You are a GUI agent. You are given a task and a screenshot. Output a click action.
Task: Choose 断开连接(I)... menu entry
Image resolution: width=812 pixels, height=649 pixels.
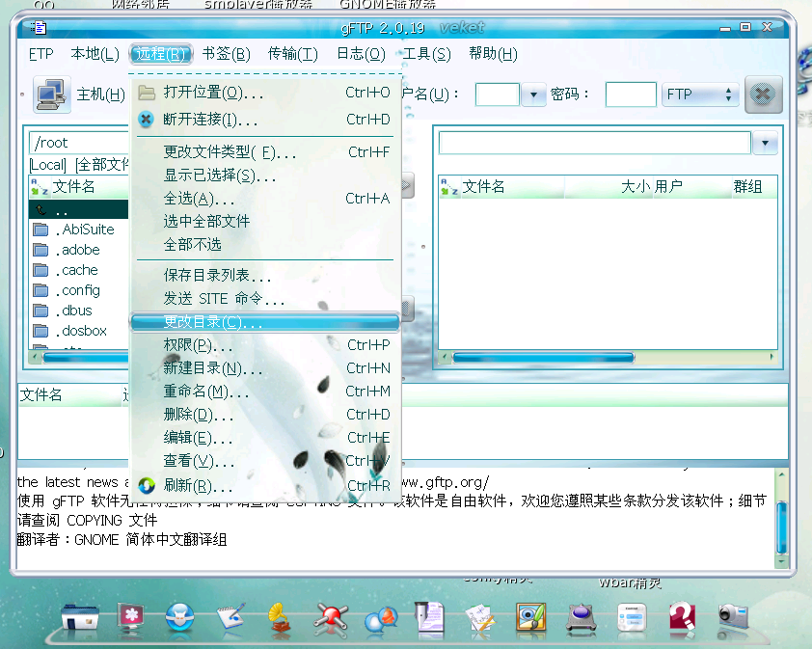click(x=264, y=120)
